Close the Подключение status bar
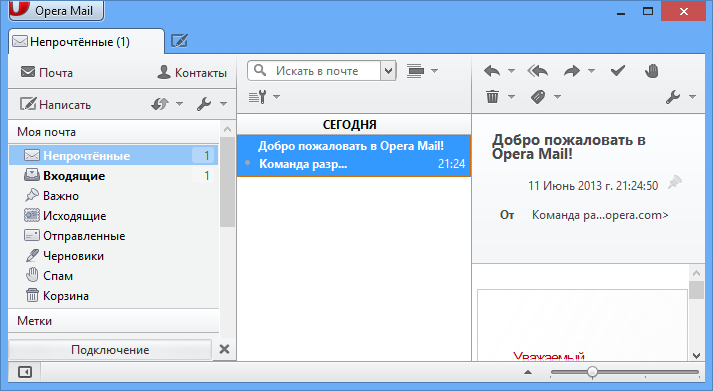The height and width of the screenshot is (391, 713). [x=224, y=349]
